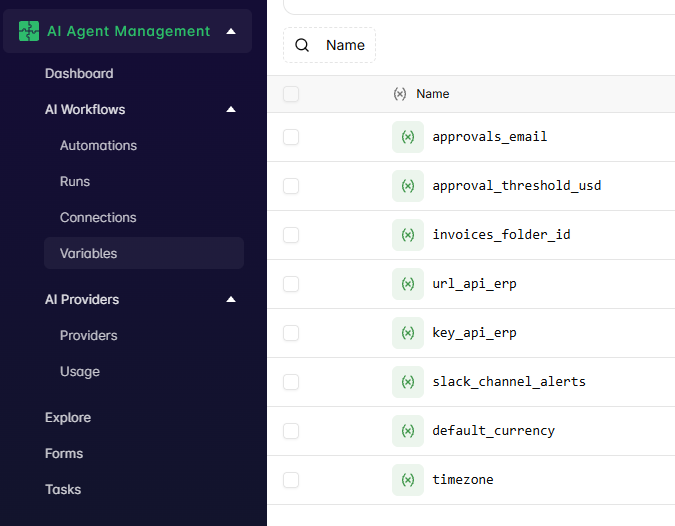Click the variable icon for slack_channel_alerts
The image size is (675, 526).
tap(408, 382)
